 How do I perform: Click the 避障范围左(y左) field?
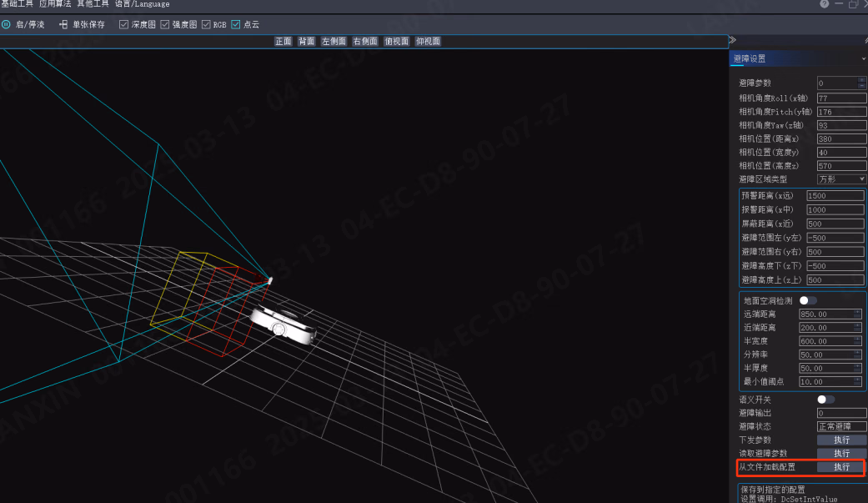point(835,238)
